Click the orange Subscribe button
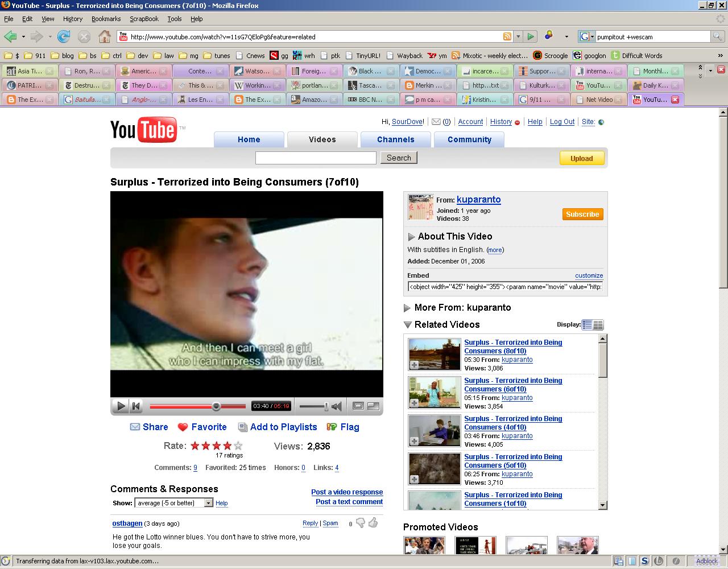 [582, 214]
